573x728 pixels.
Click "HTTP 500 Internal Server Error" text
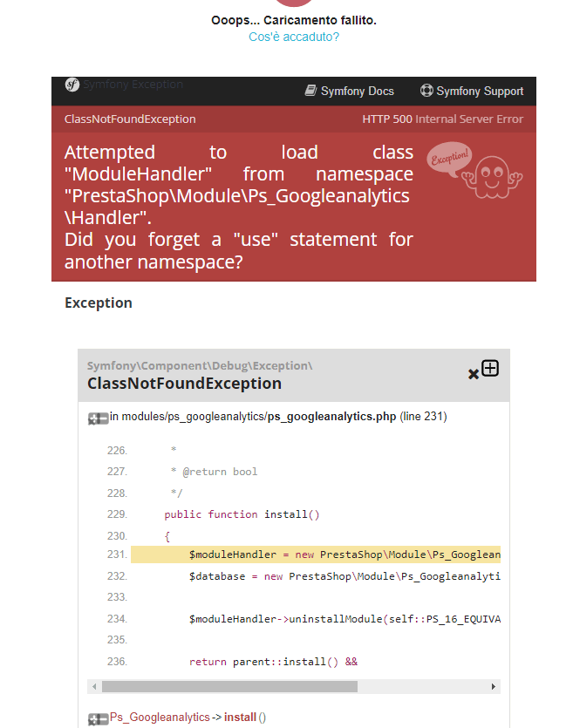[442, 119]
